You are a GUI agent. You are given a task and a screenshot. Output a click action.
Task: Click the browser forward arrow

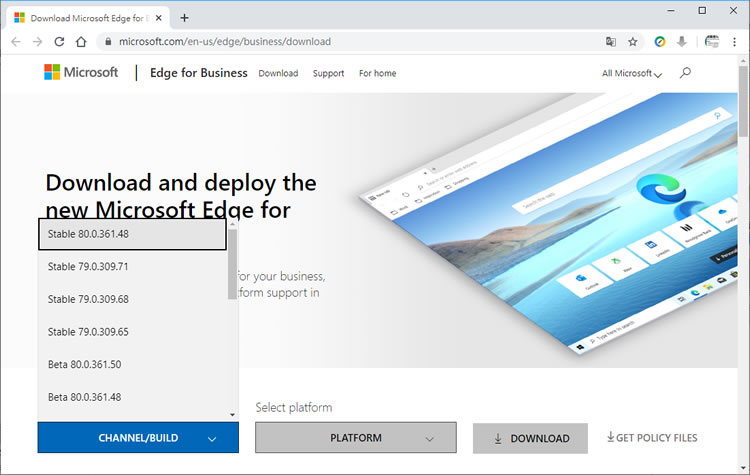coord(37,42)
